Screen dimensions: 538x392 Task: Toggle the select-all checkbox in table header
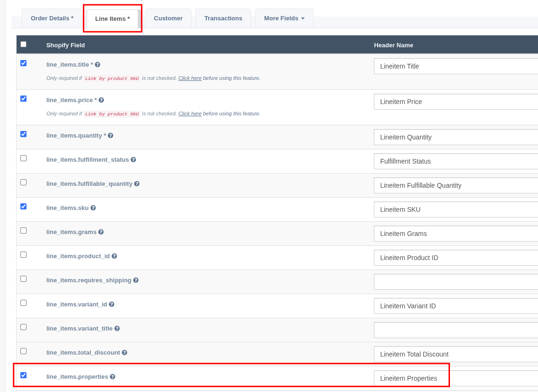coord(24,44)
